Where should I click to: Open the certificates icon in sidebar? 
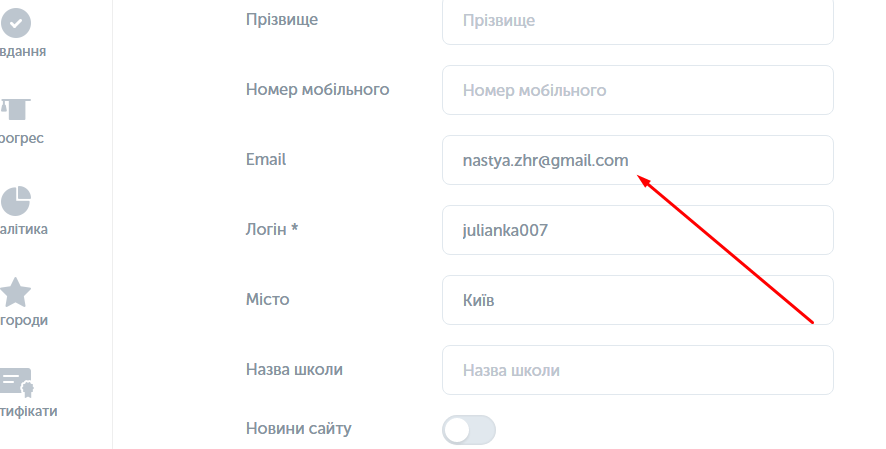16,383
